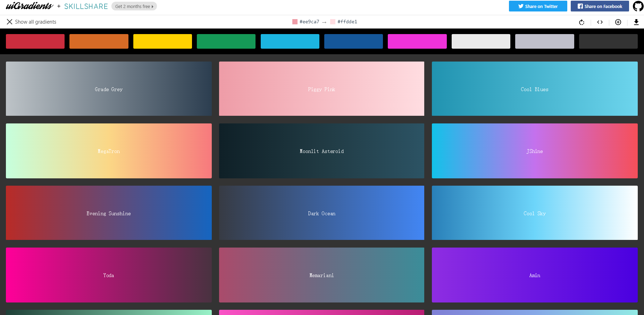Filter gradients by red color swatch

(x=35, y=41)
